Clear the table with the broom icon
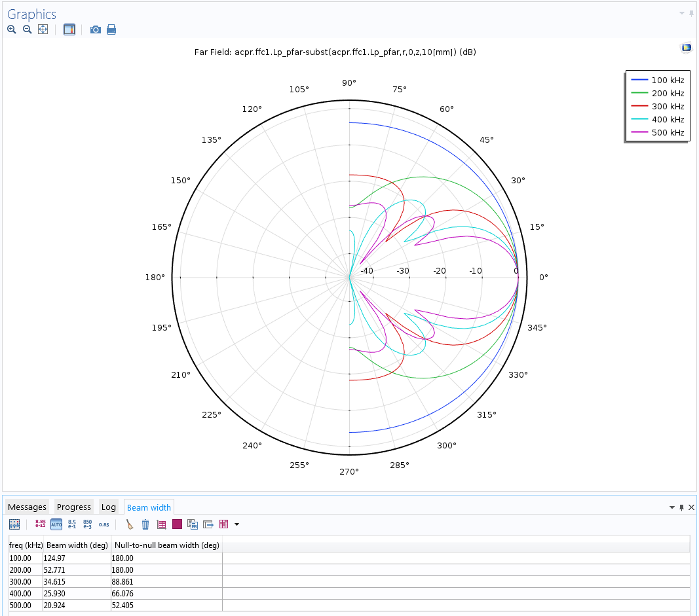Screen dimensions: 699x616 (x=130, y=524)
